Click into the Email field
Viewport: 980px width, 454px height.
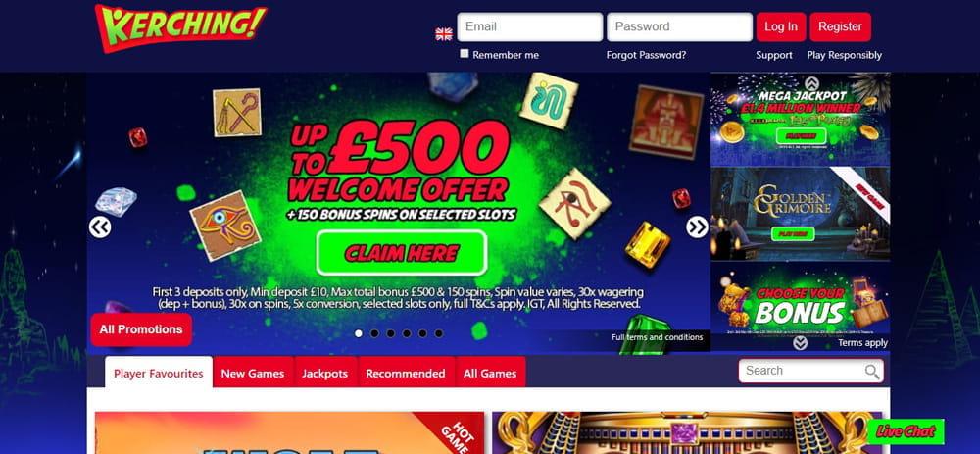[530, 26]
